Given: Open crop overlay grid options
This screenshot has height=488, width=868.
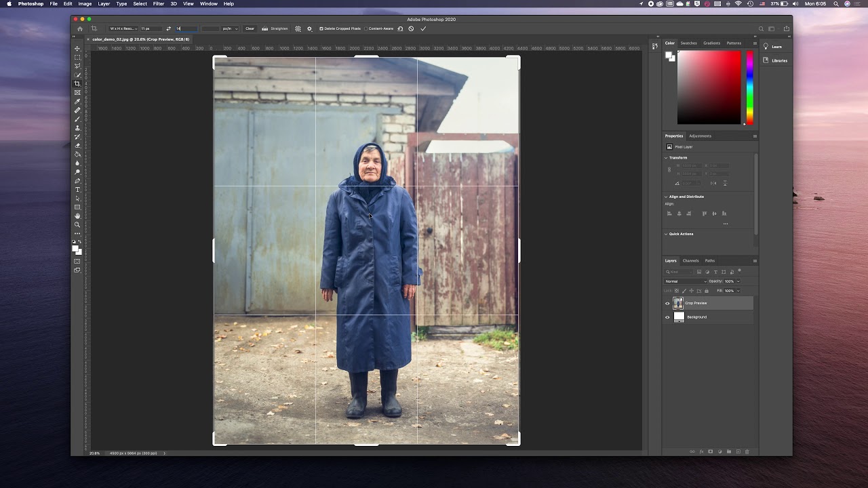Looking at the screenshot, I should tap(298, 28).
